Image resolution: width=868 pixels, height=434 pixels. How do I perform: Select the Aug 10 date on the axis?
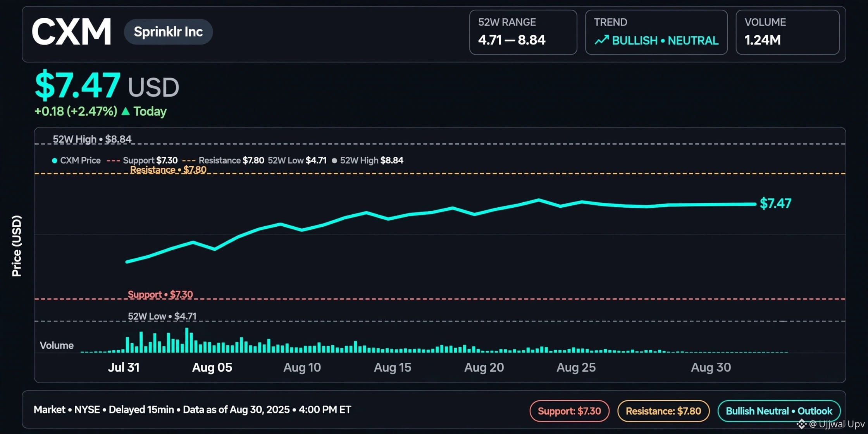302,367
